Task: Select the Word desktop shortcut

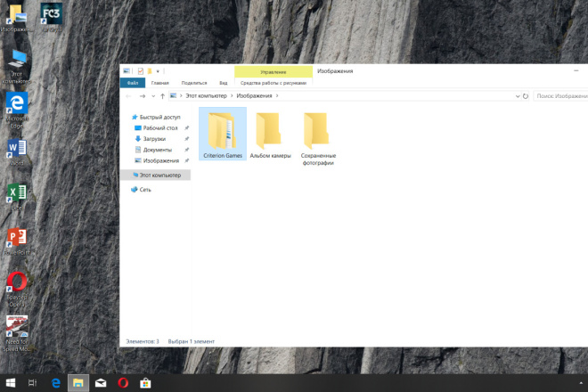Action: coord(17,153)
